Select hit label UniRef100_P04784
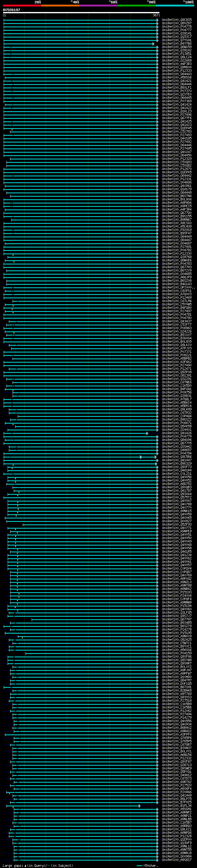197x868 pixels. coord(176,453)
